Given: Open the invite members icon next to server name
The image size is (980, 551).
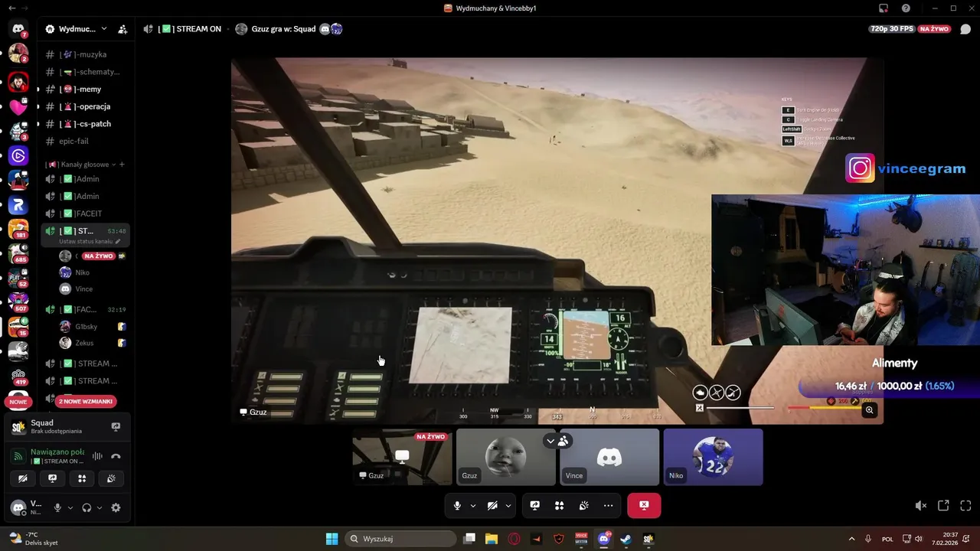Looking at the screenshot, I should tap(122, 29).
